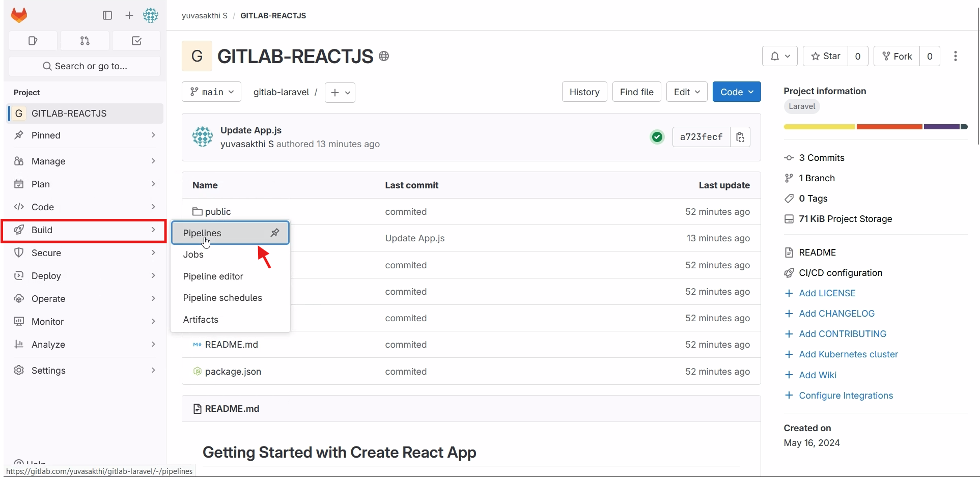Expand the Deploy sidebar section
The height and width of the screenshot is (477, 980).
[x=85, y=276]
